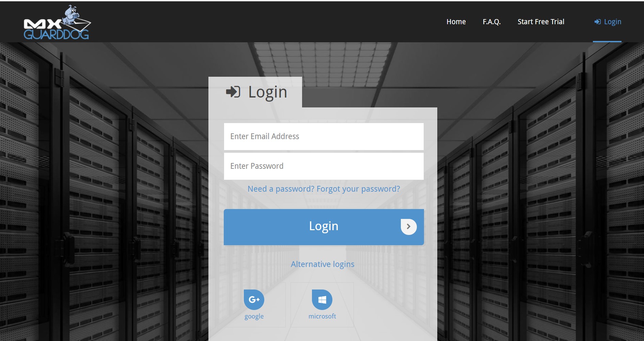
Task: Click the "Need a password?" link text
Action: click(281, 189)
